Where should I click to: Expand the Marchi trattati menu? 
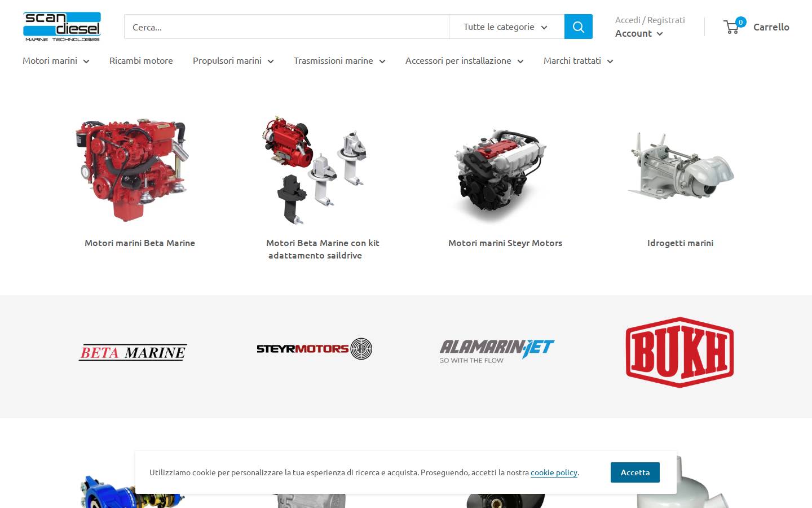tap(578, 60)
